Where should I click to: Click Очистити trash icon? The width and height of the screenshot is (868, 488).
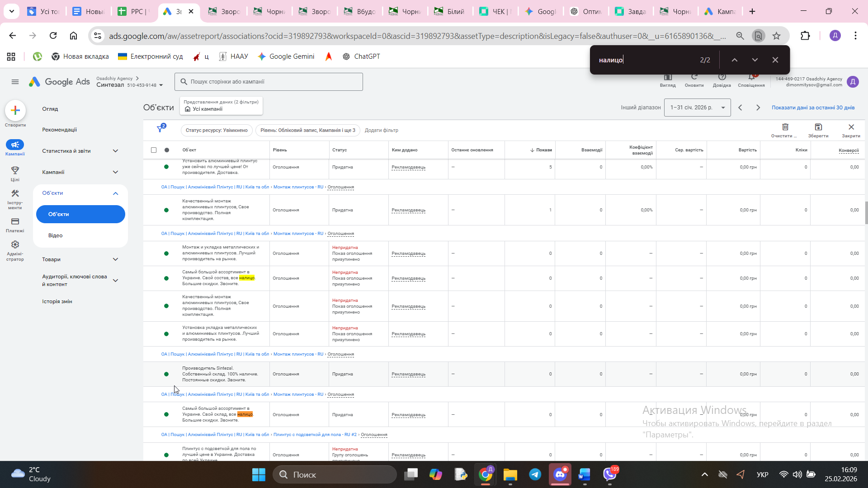coord(785,127)
